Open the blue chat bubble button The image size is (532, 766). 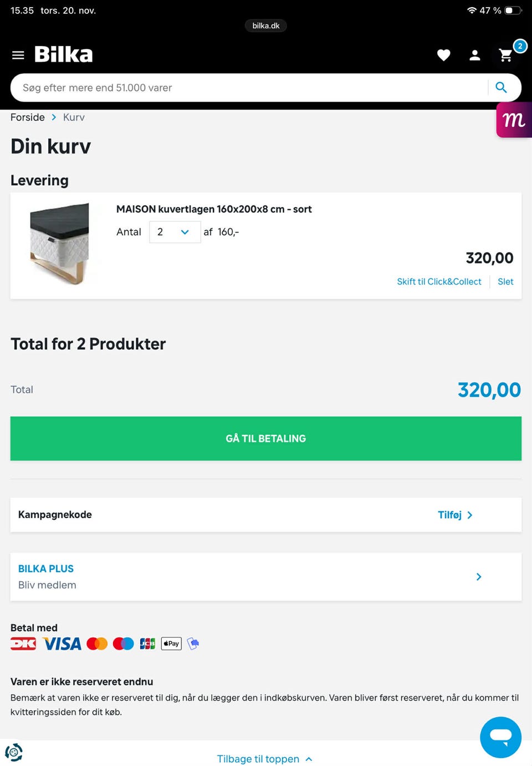500,737
